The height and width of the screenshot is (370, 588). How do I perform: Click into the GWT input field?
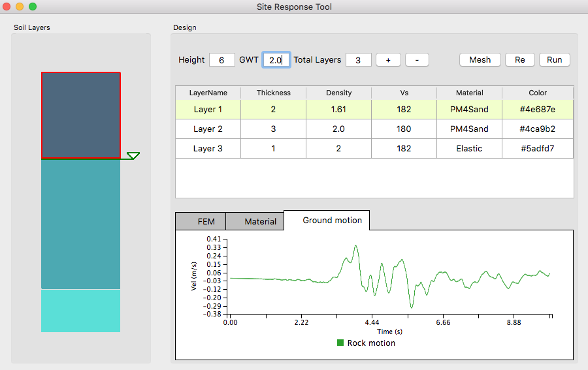pyautogui.click(x=276, y=60)
